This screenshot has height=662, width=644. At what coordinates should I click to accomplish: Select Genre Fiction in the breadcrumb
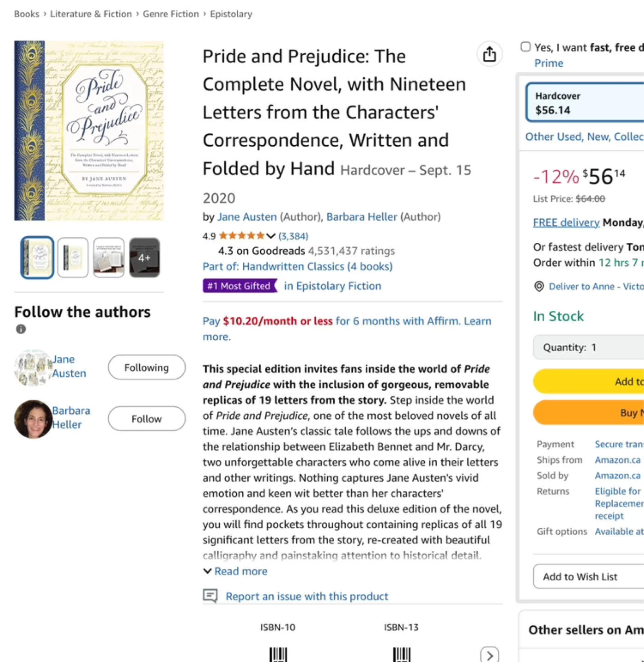[x=171, y=14]
